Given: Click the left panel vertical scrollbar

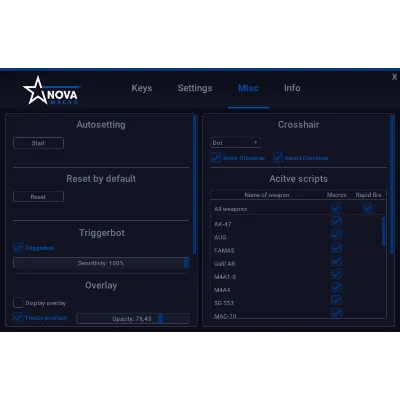Looking at the screenshot, I should click(x=195, y=185).
